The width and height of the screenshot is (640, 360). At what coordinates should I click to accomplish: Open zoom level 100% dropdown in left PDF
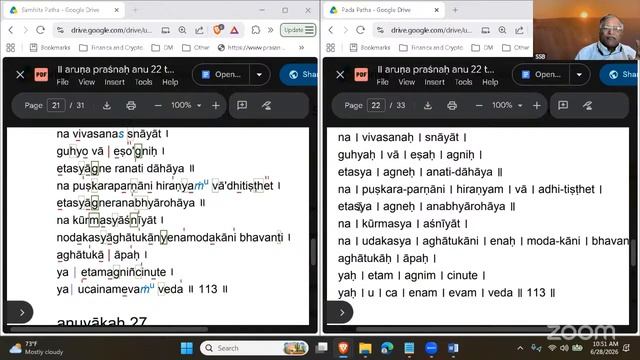click(x=186, y=106)
